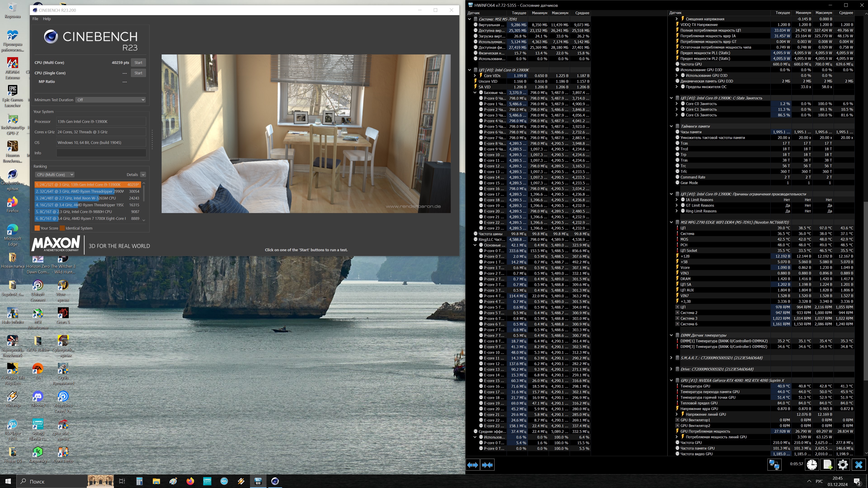
Task: Open the Help menu in Cinebench
Action: pos(47,19)
